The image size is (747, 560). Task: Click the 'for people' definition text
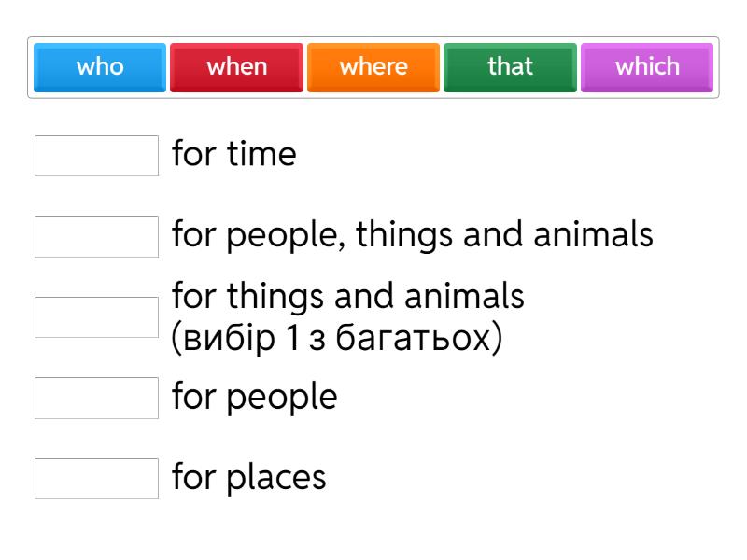point(254,397)
